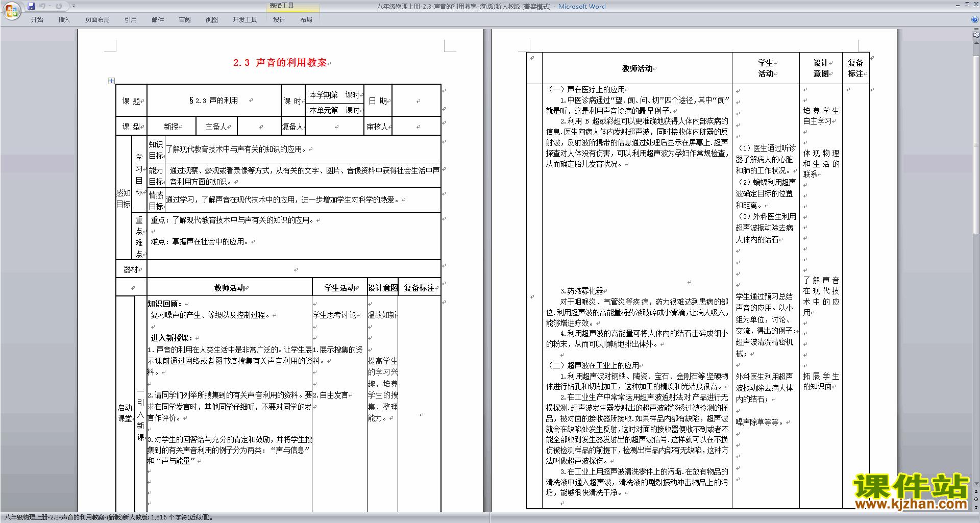Viewport: 980px width, 523px height.
Task: Click the （一）声在医疗上的应用 heading
Action: [x=585, y=89]
